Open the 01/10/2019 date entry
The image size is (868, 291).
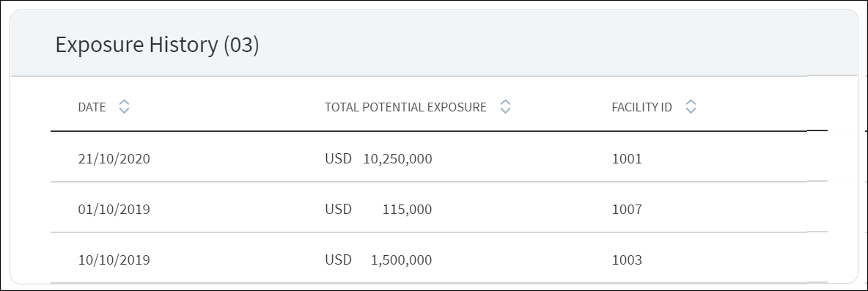(114, 210)
